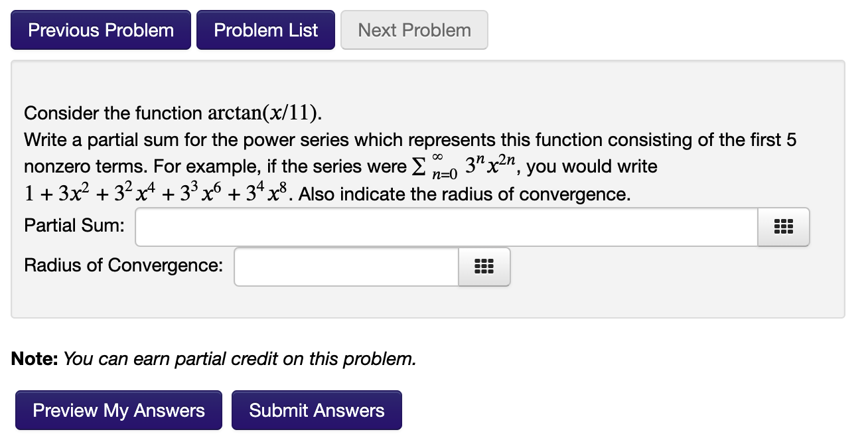868x442 pixels.
Task: Click inside the Partial Sum answer box
Action: point(445,226)
